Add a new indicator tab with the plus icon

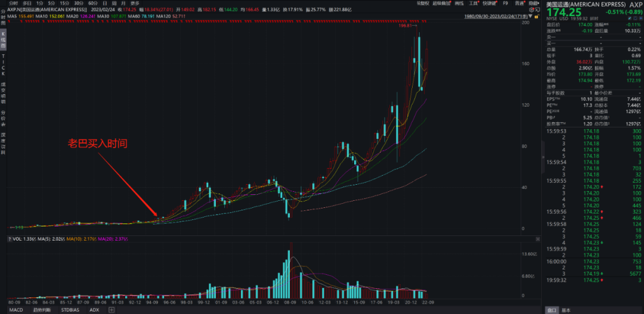pyautogui.click(x=112, y=310)
